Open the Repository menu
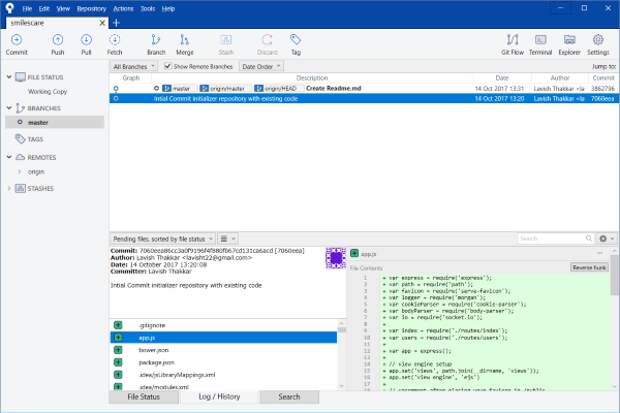Image resolution: width=620 pixels, height=413 pixels. pyautogui.click(x=91, y=9)
